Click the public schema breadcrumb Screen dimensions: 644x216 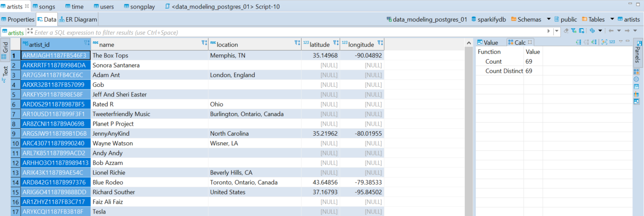pos(565,19)
